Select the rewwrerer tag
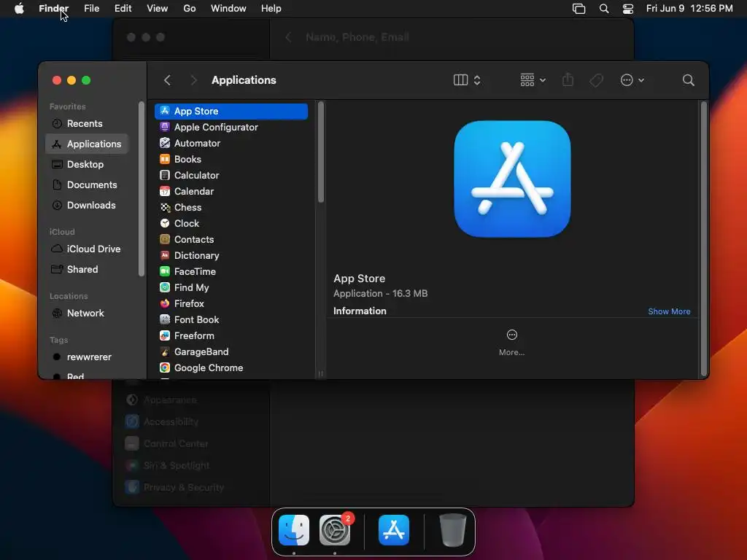The width and height of the screenshot is (747, 560). 88,357
